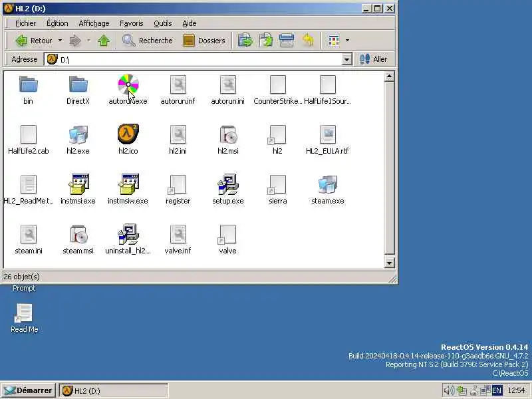Go up one folder level
Image resolution: width=532 pixels, height=399 pixels.
click(104, 41)
